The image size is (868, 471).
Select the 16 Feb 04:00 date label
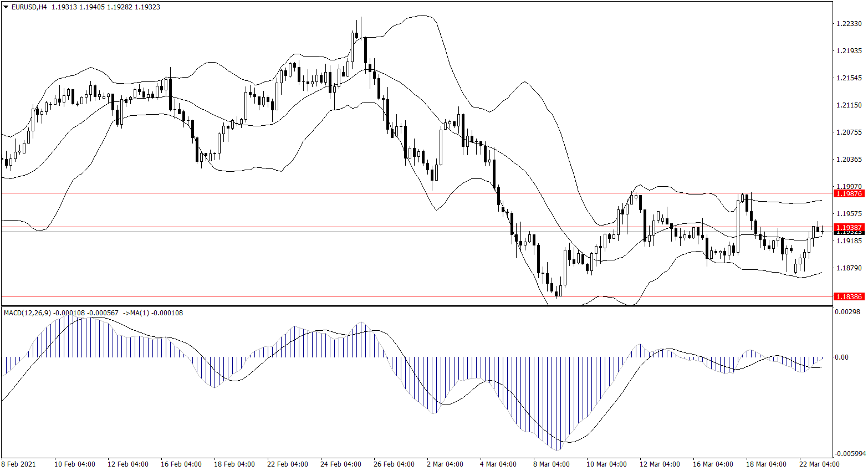181,464
